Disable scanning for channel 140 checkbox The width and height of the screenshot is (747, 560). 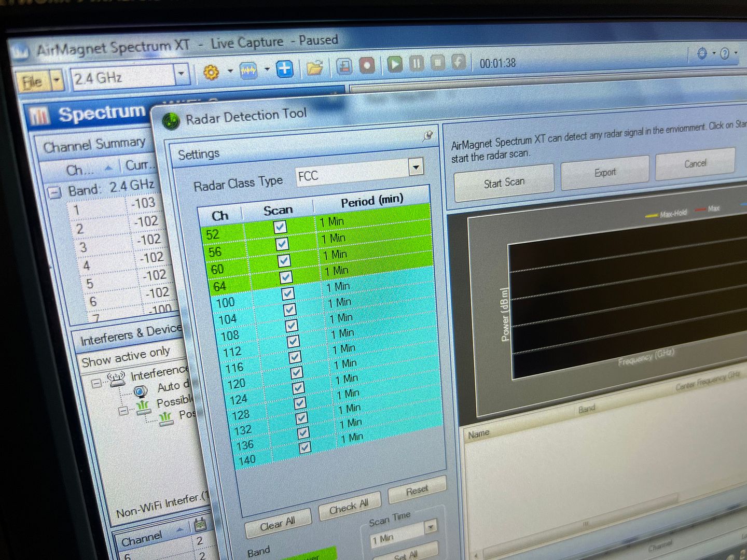pos(305,447)
